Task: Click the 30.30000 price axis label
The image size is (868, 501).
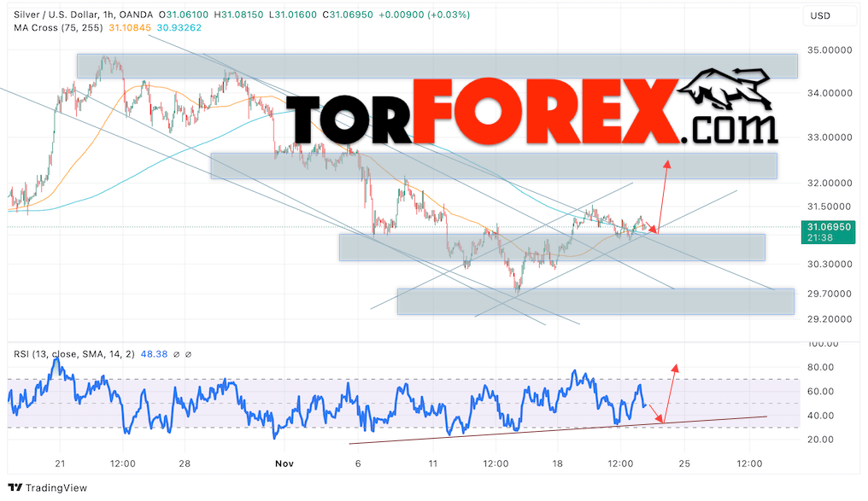Action: (830, 264)
